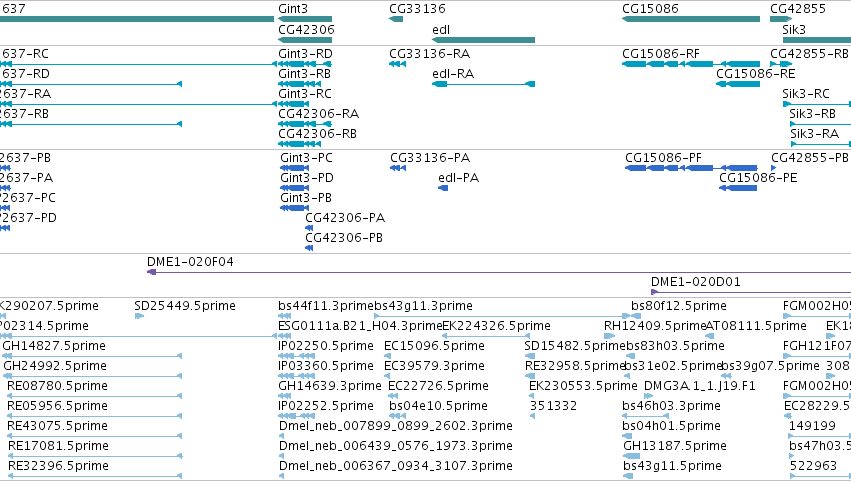The width and height of the screenshot is (851, 481).
Task: Select EST AT08111.5prime
Action: (x=756, y=326)
